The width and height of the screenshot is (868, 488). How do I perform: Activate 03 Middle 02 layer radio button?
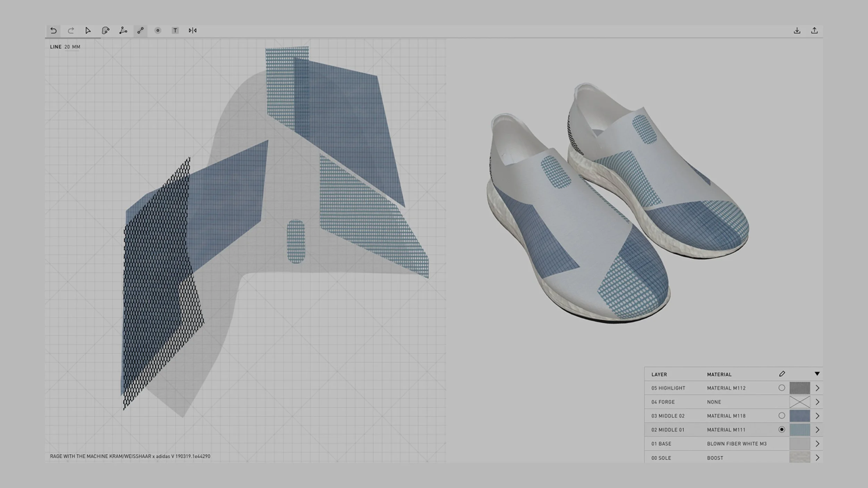[782, 415]
